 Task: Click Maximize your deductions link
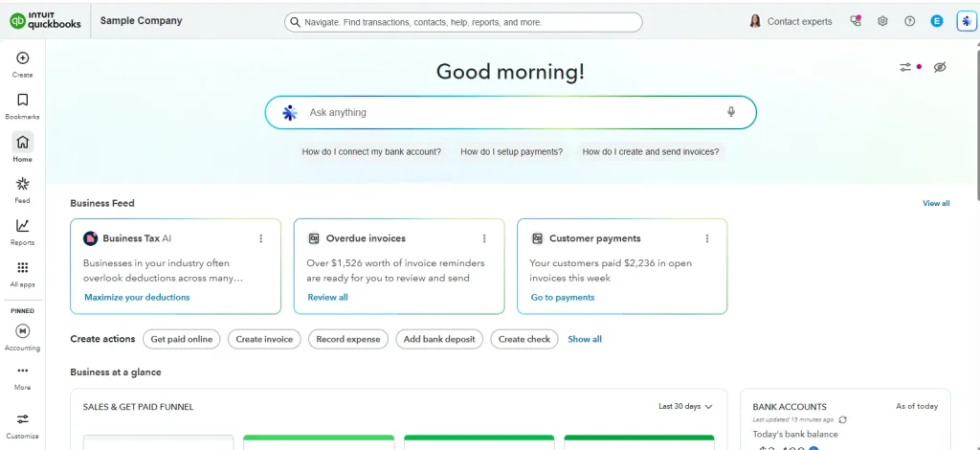[137, 298]
